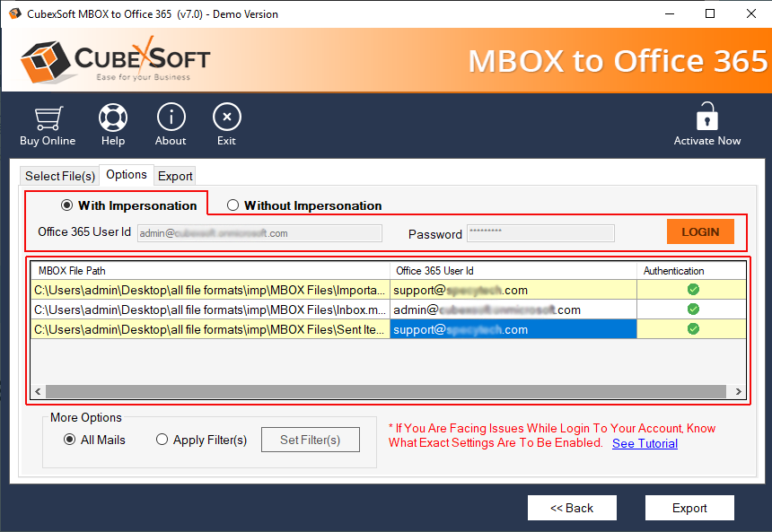The image size is (772, 532).
Task: Click the CubexSoft logo in banner
Action: (x=115, y=61)
